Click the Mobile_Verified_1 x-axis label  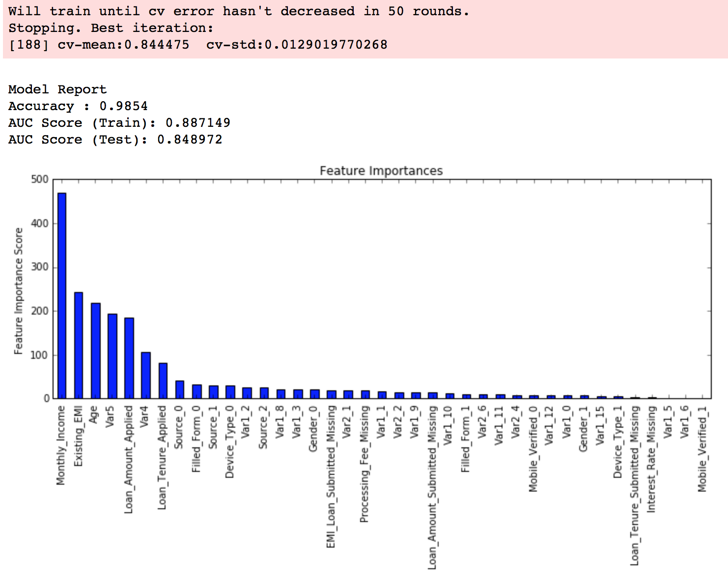(x=702, y=448)
